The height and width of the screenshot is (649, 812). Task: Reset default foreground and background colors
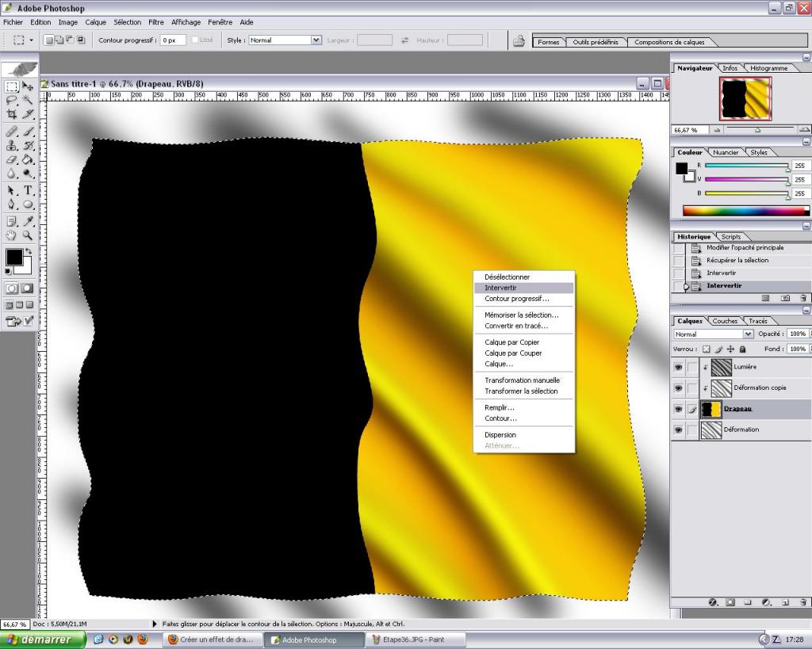8,271
